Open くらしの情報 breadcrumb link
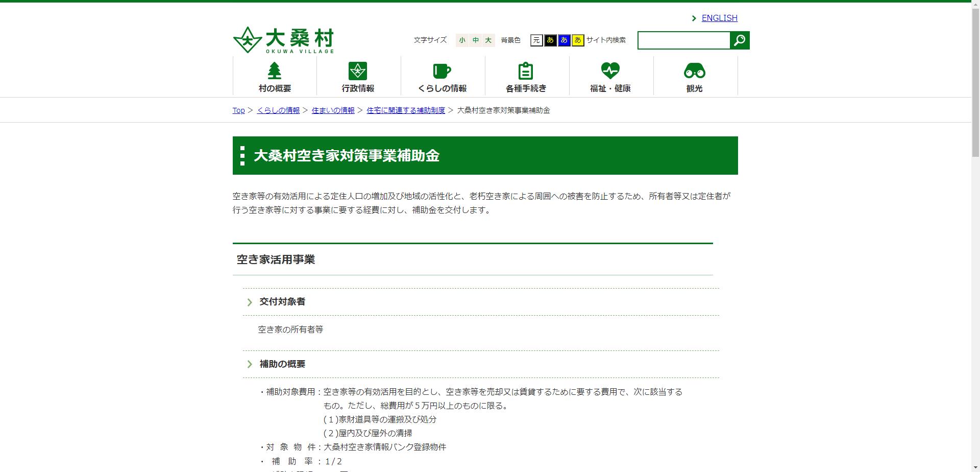Image resolution: width=980 pixels, height=472 pixels. [x=278, y=110]
